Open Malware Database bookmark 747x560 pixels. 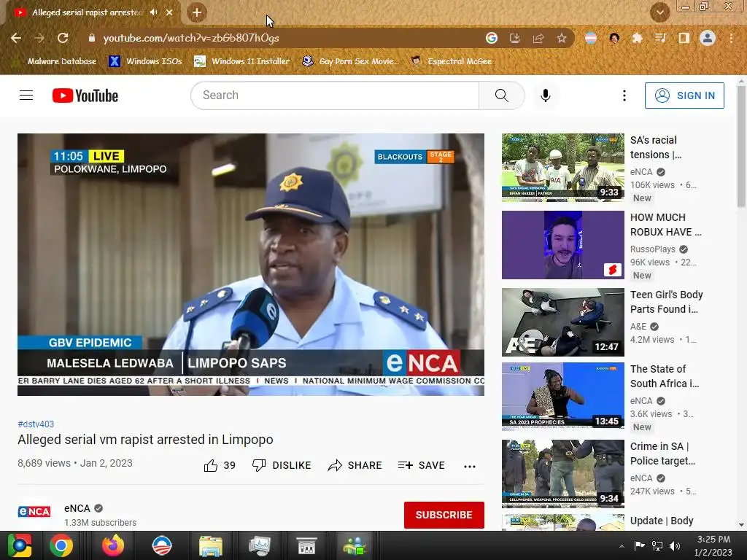(55, 61)
